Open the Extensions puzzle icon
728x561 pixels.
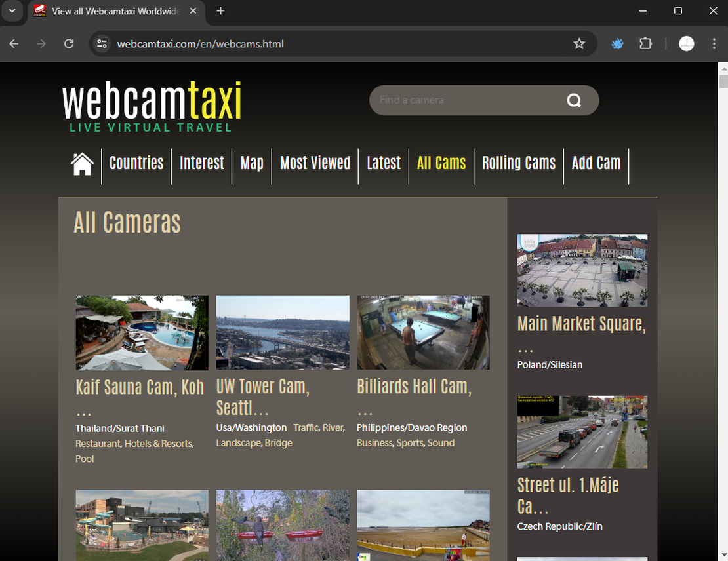coord(645,43)
